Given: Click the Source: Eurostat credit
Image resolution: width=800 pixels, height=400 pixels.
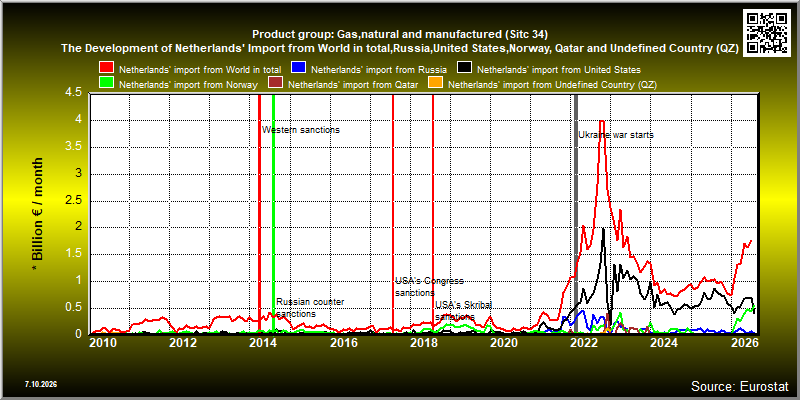Looking at the screenshot, I should 740,386.
